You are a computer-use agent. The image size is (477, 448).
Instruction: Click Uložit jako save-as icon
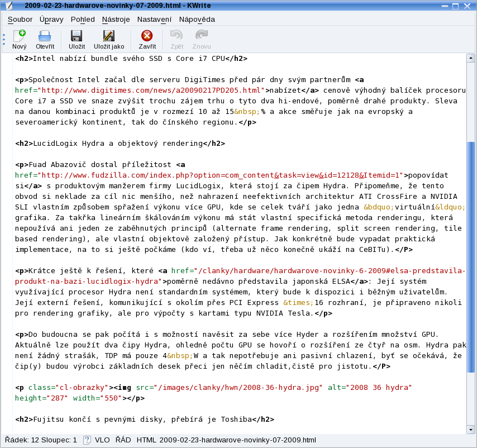pos(109,37)
